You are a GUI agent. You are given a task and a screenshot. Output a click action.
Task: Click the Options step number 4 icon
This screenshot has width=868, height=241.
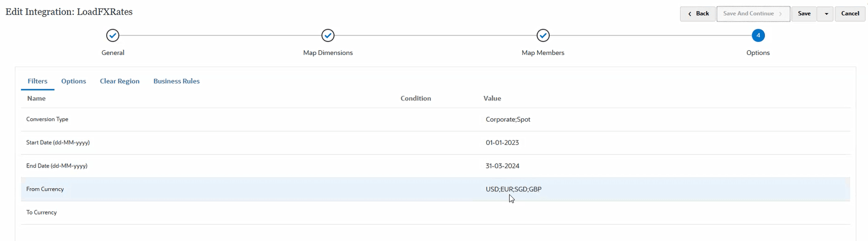click(758, 35)
